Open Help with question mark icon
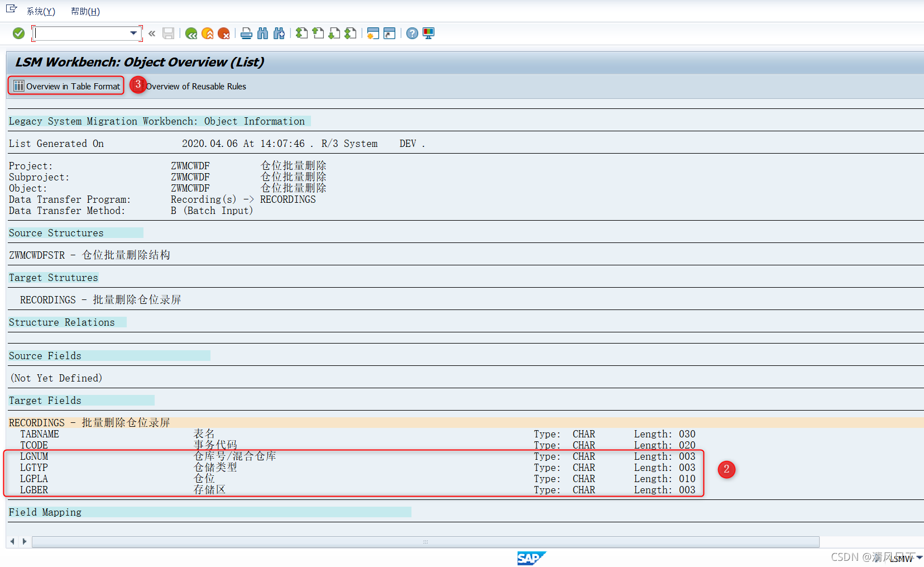 click(x=412, y=34)
